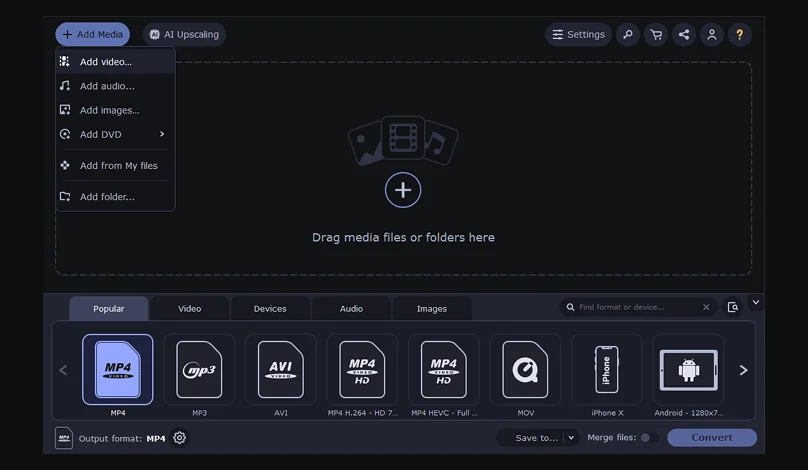The height and width of the screenshot is (470, 808).
Task: Open the shopping cart icon
Action: 656,35
